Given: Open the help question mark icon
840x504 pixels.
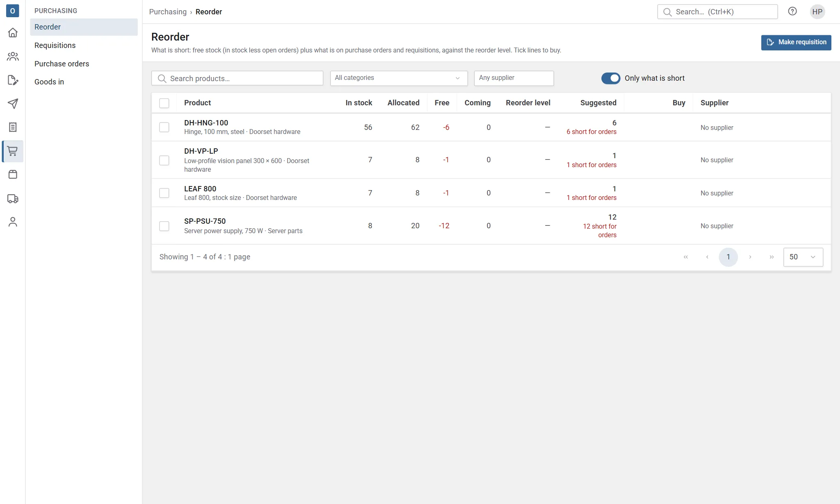Looking at the screenshot, I should coord(792,11).
